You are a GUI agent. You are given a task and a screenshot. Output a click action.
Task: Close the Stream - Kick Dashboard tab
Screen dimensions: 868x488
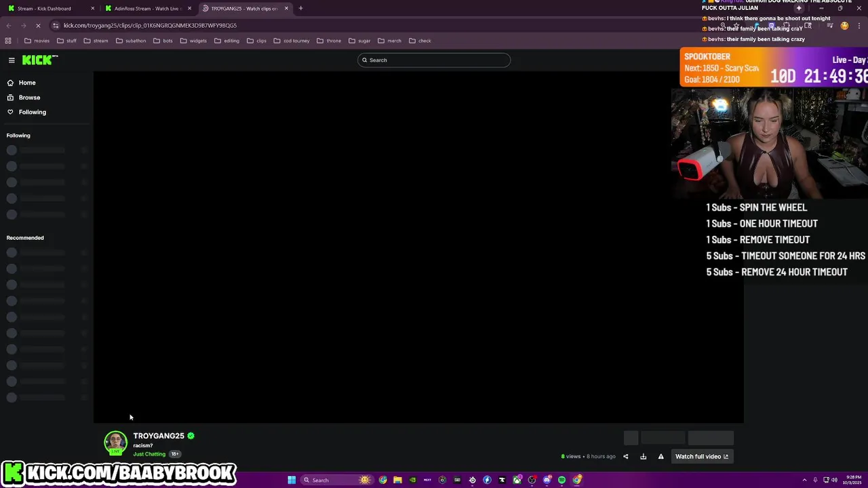(92, 8)
